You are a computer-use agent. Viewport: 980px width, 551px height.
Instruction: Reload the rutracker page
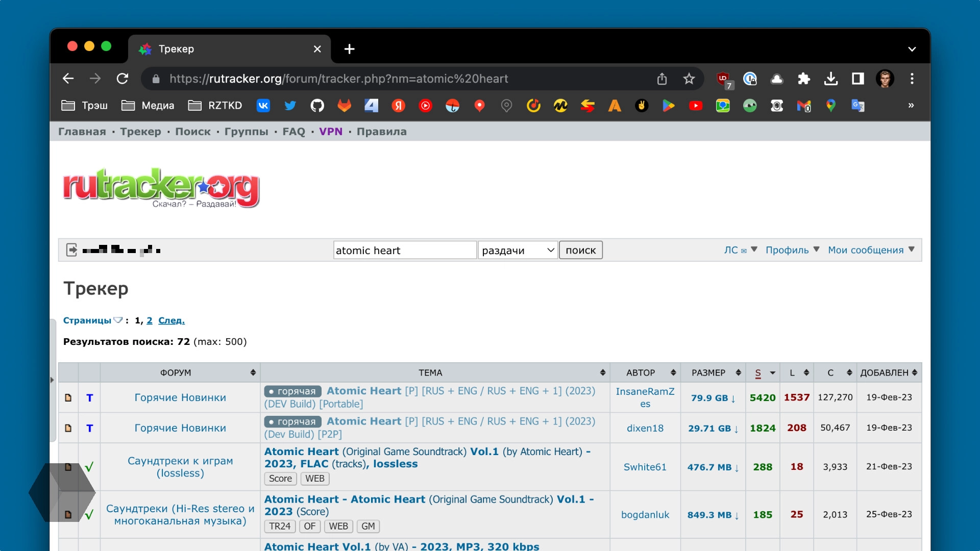click(x=122, y=79)
